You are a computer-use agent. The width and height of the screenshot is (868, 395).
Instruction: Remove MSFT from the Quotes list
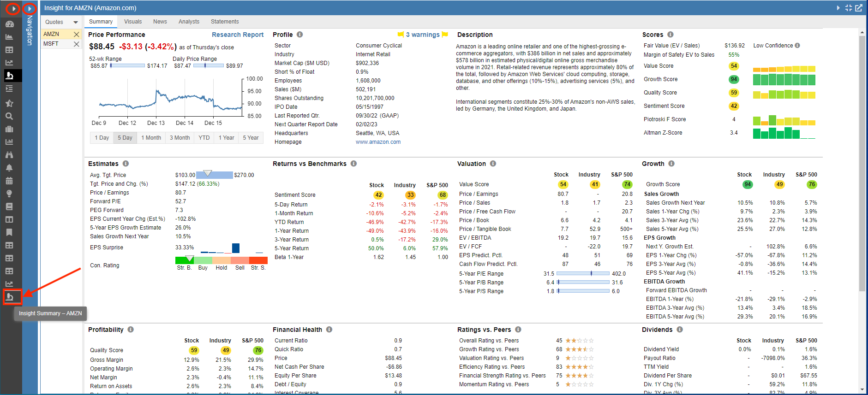[77, 44]
